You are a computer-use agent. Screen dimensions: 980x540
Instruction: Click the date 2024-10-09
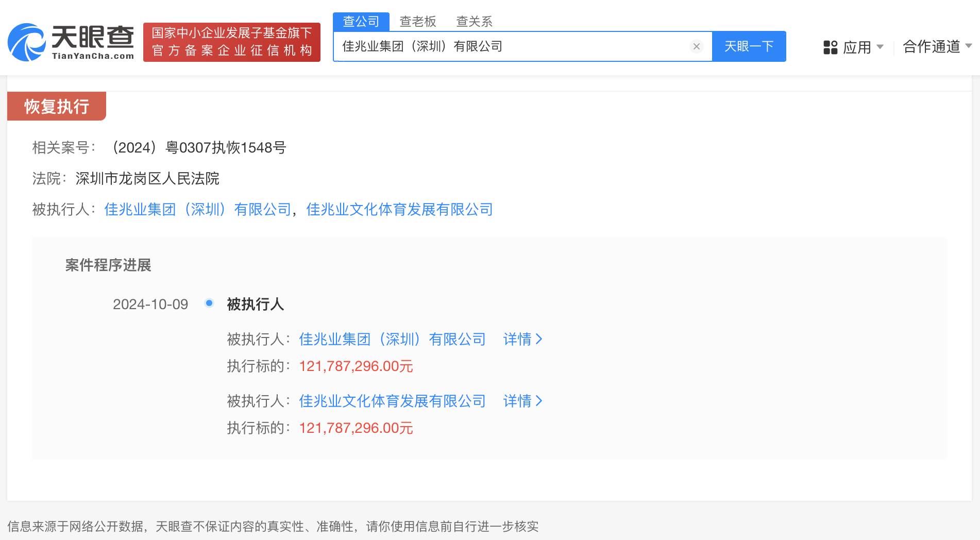click(x=150, y=305)
